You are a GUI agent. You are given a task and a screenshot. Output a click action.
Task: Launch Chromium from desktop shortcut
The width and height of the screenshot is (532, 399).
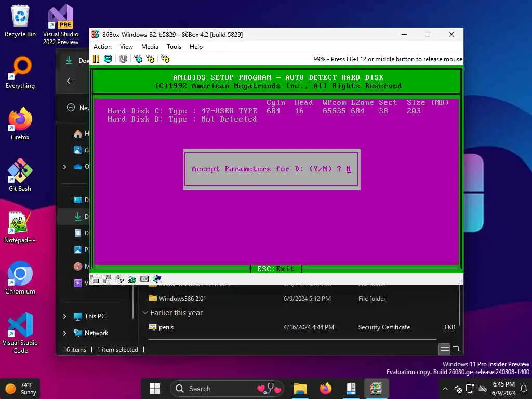tap(20, 277)
